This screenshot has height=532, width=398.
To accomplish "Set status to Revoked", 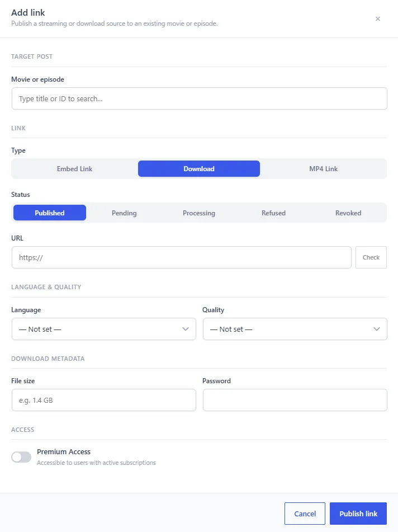I will click(348, 213).
